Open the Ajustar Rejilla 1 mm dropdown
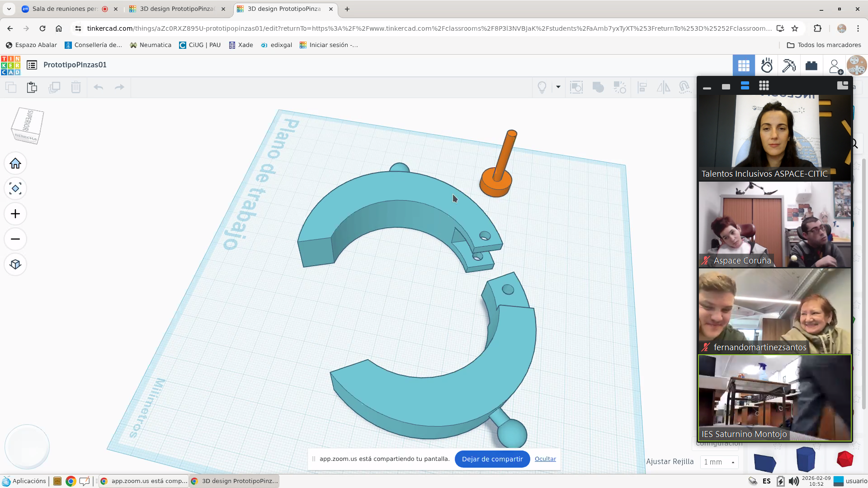Screen dimensions: 868x488 [x=719, y=462]
